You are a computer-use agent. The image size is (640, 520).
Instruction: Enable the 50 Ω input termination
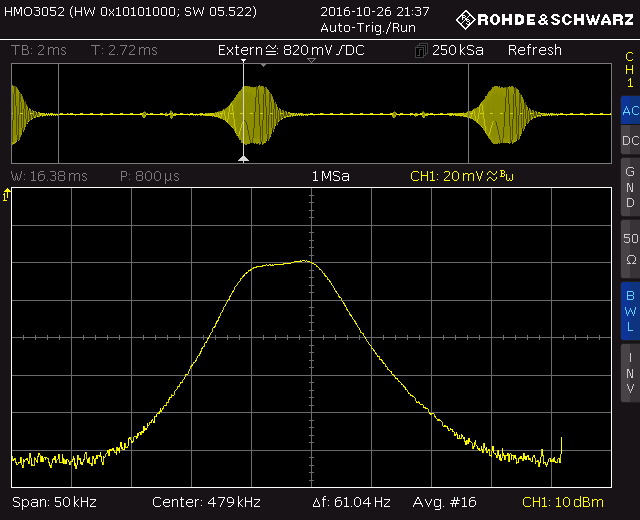click(629, 248)
